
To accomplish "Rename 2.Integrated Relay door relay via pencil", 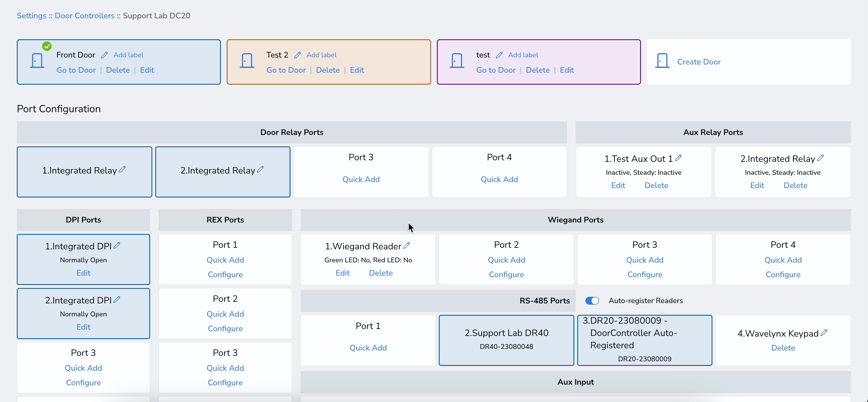I will tap(260, 169).
